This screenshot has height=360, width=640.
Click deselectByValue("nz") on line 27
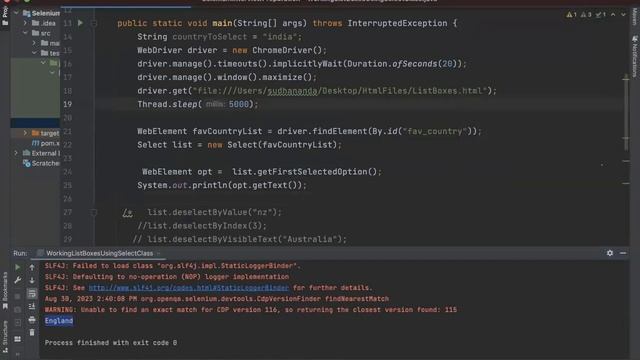tap(214, 212)
